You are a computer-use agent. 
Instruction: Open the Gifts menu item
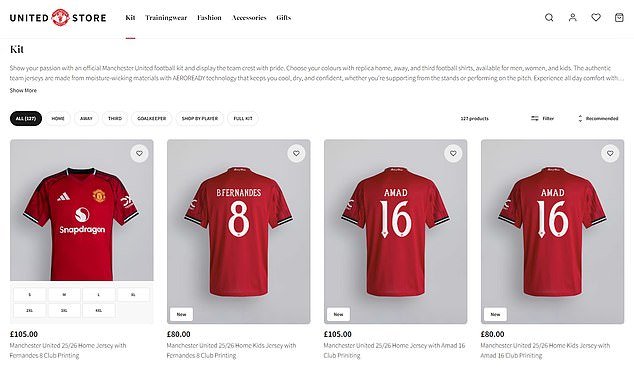(283, 17)
